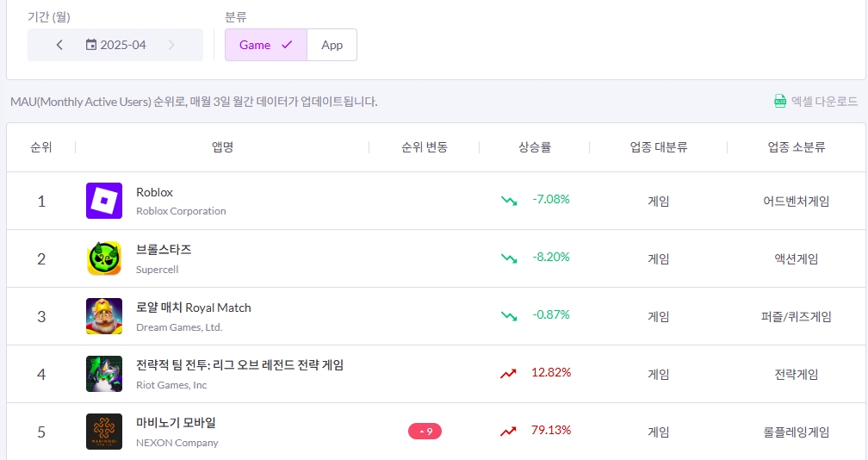Select the Game category toggle
The height and width of the screenshot is (460, 868).
(265, 45)
